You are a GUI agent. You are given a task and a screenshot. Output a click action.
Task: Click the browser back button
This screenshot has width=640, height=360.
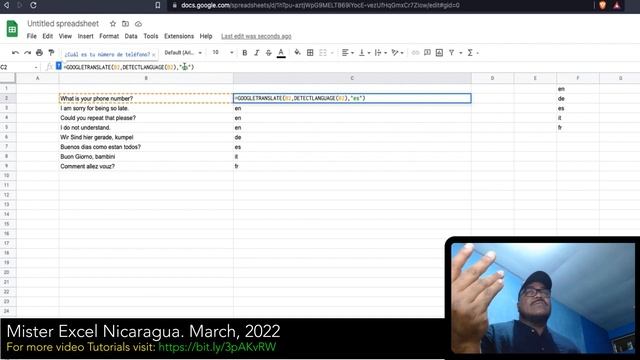(6, 5)
